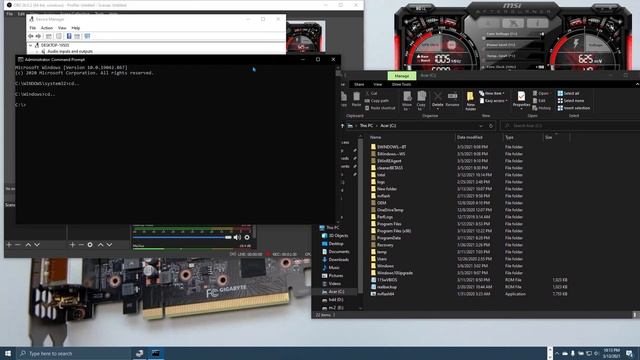Select the Program Files (x86) folder
The height and width of the screenshot is (360, 640).
click(x=393, y=231)
